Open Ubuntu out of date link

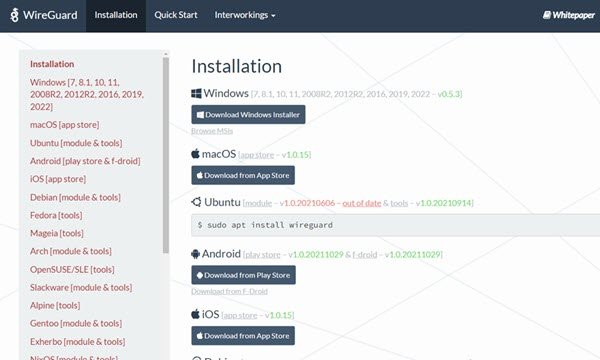[362, 203]
